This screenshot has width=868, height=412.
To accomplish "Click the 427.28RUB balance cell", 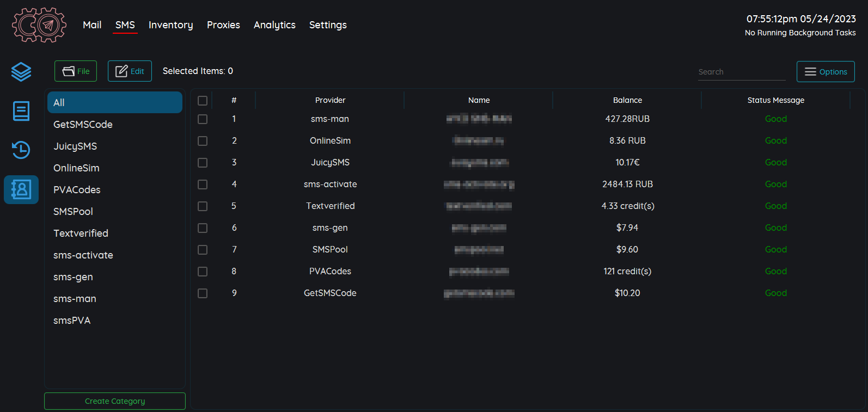I will pyautogui.click(x=627, y=119).
